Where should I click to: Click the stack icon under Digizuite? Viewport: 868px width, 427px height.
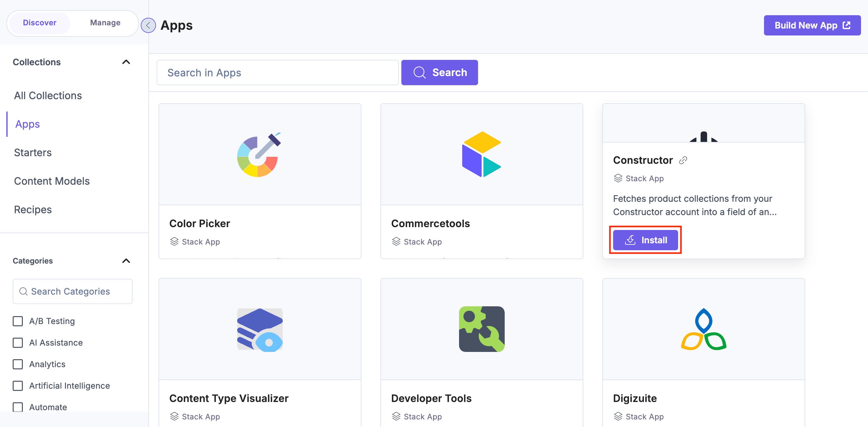coord(618,416)
